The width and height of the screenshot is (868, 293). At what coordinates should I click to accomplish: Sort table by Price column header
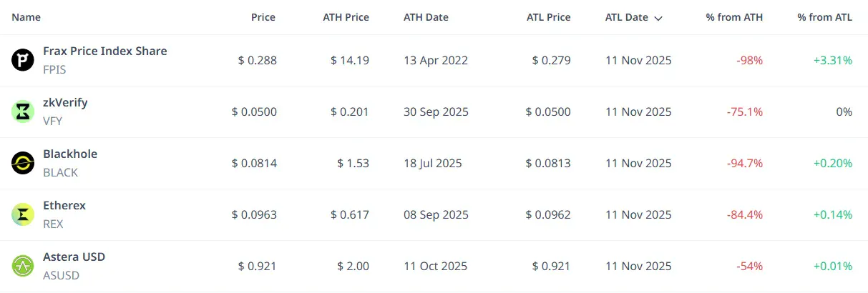pyautogui.click(x=263, y=17)
